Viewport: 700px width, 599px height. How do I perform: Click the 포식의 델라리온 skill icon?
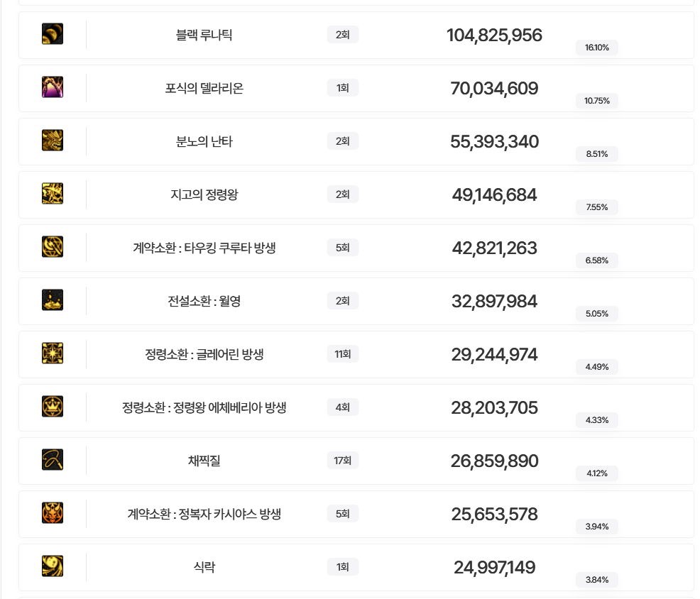click(53, 87)
